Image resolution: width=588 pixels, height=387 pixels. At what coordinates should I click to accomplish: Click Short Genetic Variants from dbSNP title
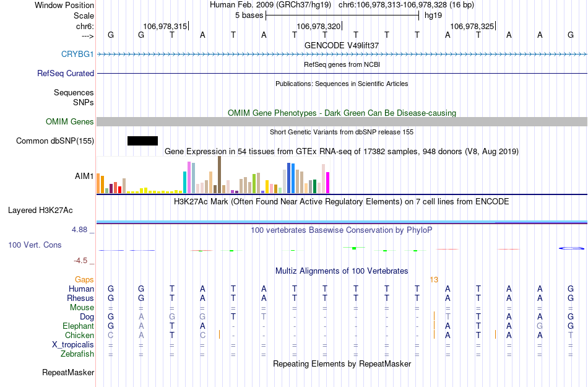coord(342,132)
